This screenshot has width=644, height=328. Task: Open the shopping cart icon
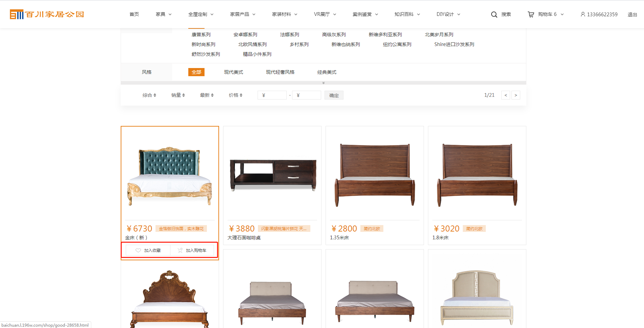click(531, 15)
